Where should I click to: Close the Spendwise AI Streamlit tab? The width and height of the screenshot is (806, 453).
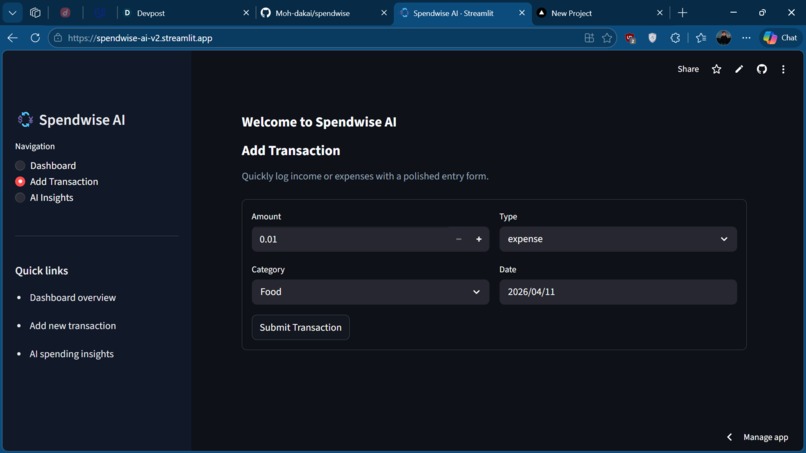click(522, 13)
